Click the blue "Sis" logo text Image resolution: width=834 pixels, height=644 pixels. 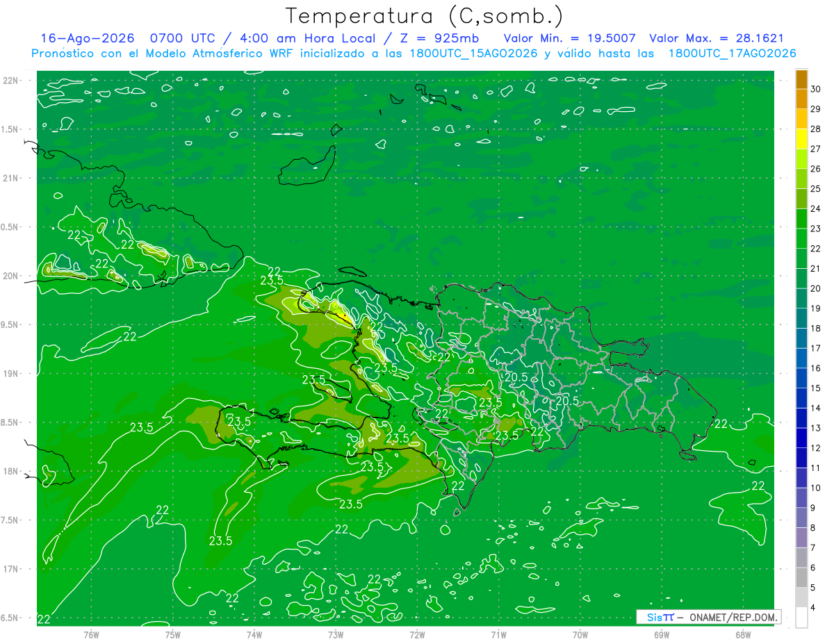(655, 617)
